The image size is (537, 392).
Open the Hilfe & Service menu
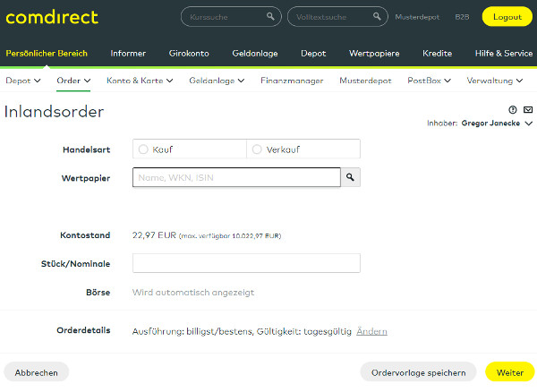[504, 54]
